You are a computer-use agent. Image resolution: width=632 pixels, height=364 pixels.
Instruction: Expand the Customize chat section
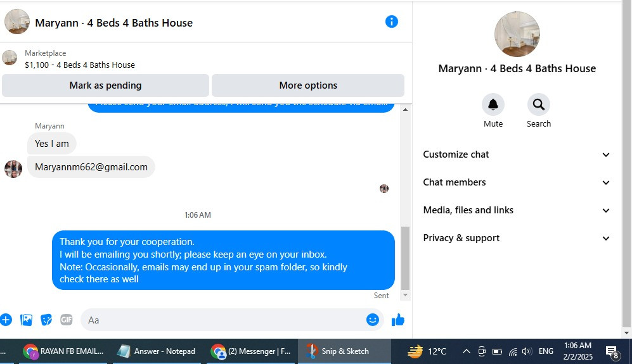(517, 154)
